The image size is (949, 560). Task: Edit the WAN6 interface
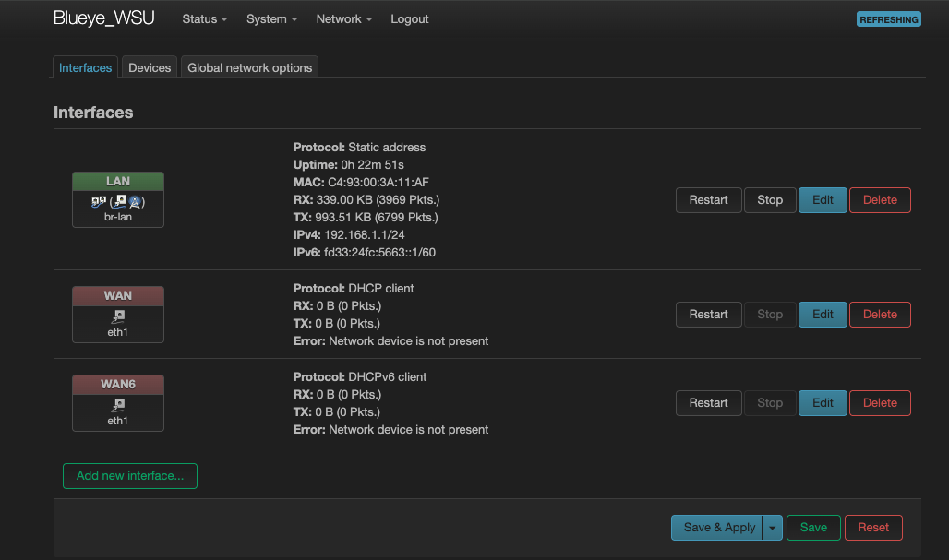click(823, 403)
